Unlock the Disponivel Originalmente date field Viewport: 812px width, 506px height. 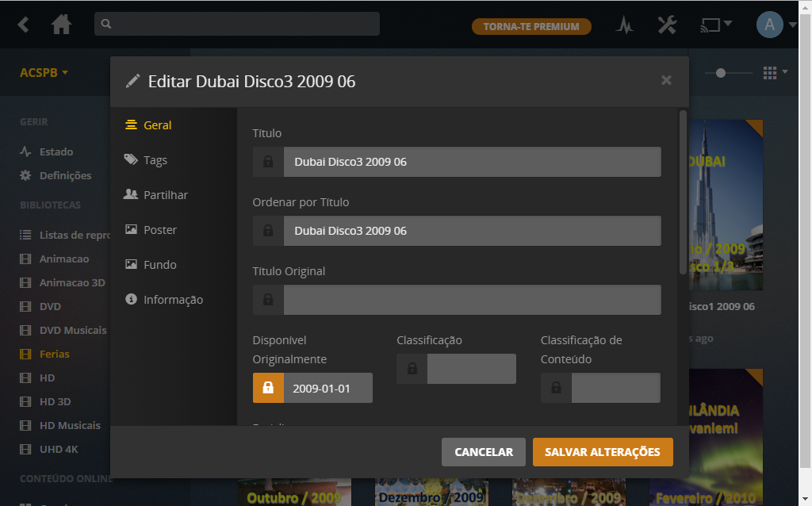tap(268, 389)
